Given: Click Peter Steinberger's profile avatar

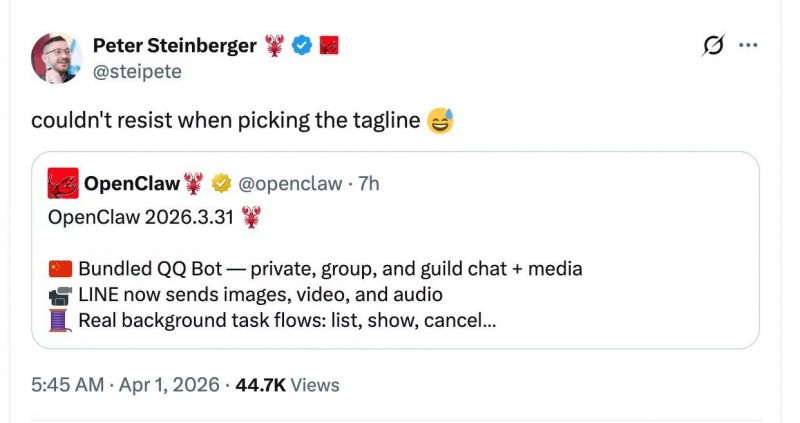Looking at the screenshot, I should 56,58.
